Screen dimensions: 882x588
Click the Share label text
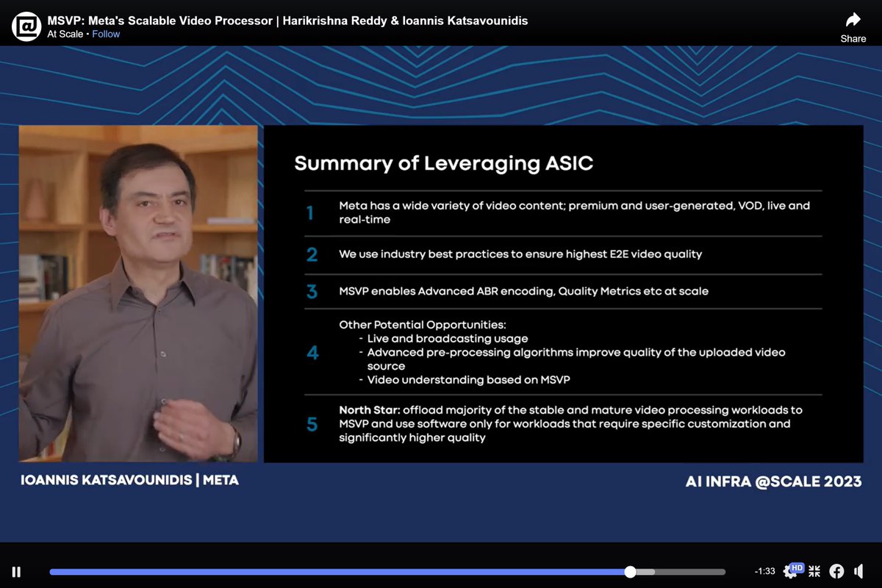852,38
